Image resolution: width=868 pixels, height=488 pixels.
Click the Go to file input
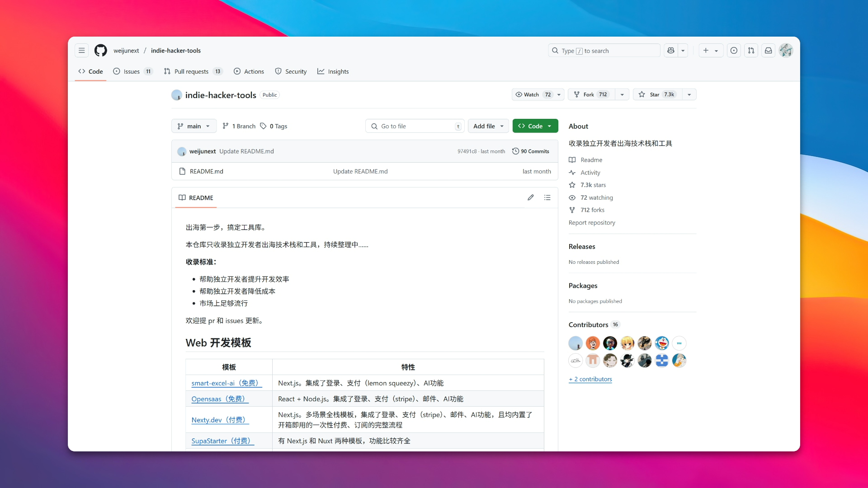(415, 126)
